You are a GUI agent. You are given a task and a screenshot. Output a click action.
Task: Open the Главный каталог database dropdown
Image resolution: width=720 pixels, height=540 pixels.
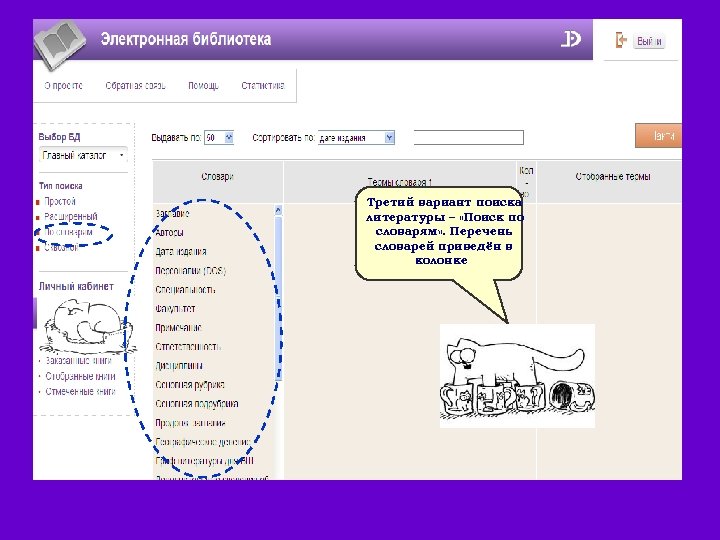point(83,156)
